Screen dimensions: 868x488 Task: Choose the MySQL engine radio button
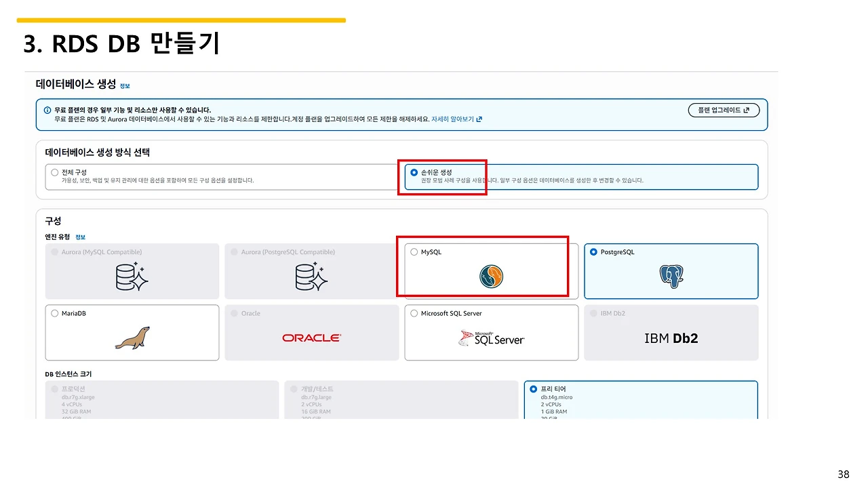pos(414,252)
